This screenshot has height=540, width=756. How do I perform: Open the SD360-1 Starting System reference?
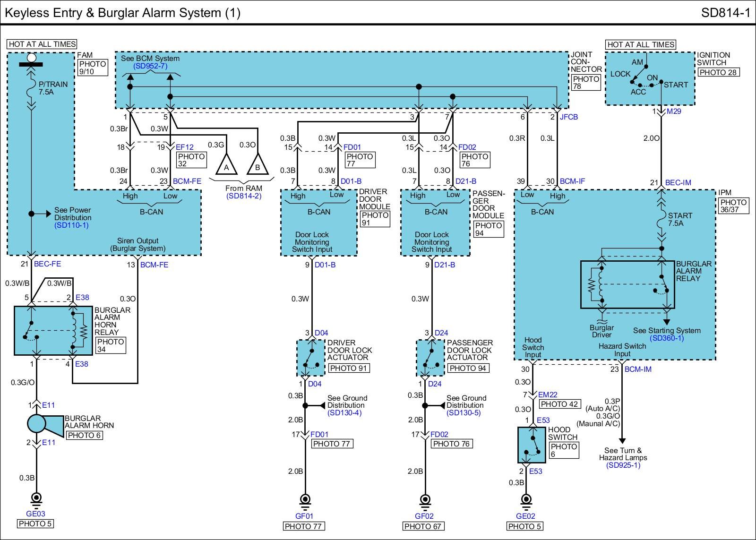coord(666,338)
